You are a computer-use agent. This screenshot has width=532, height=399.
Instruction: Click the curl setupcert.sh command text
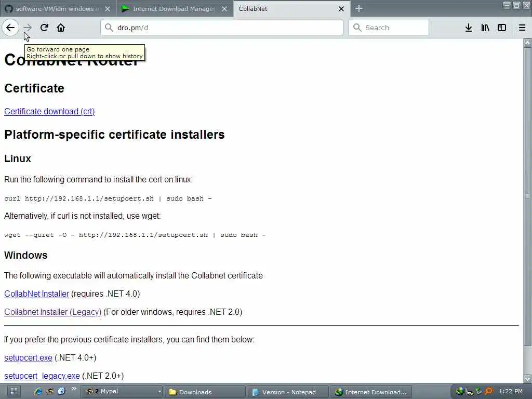coord(108,198)
